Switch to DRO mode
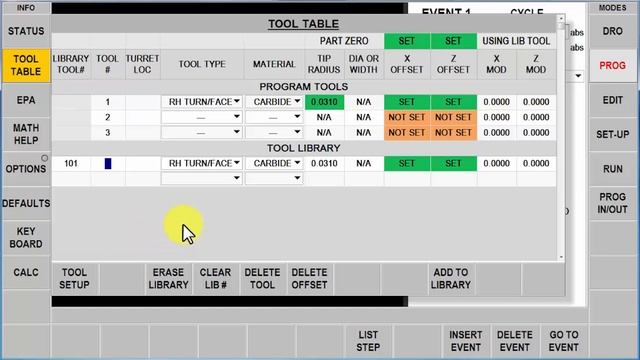Viewport: 640px width, 360px height. (x=612, y=31)
